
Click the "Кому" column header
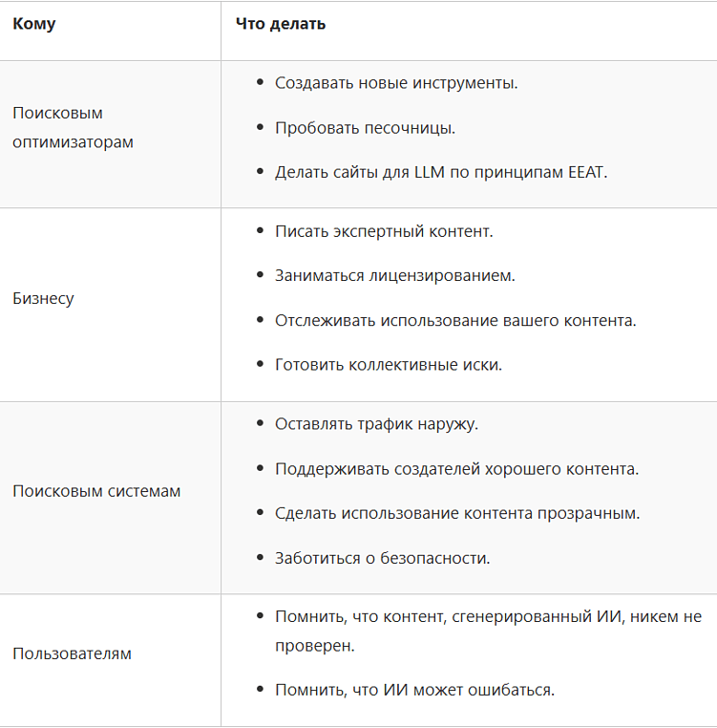tap(34, 24)
